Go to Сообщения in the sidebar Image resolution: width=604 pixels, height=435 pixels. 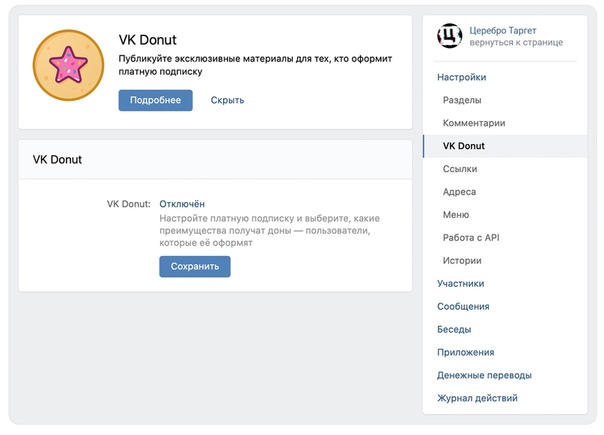(x=463, y=306)
